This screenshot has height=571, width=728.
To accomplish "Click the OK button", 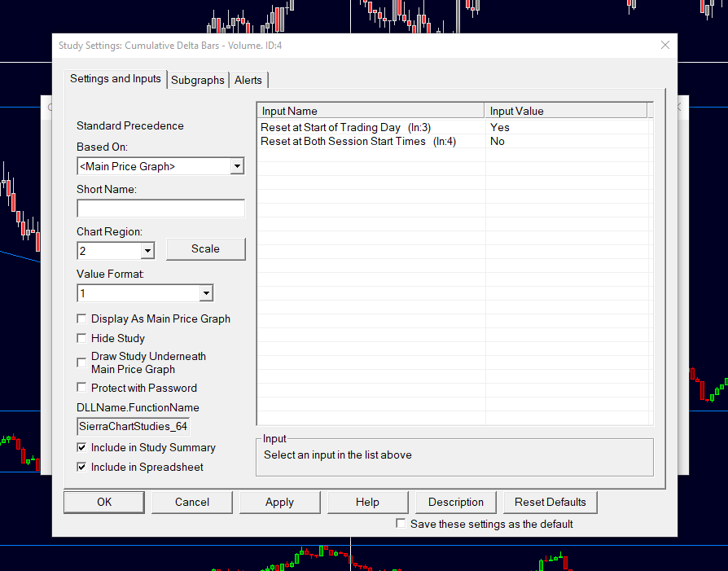I will tap(104, 503).
